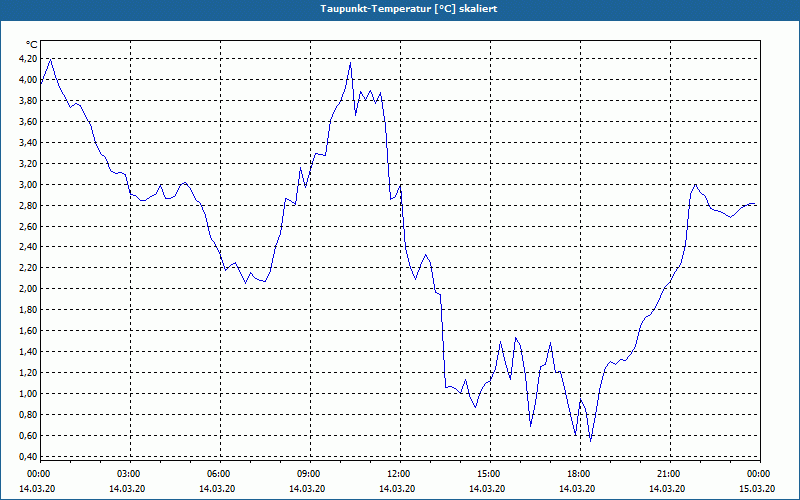Click the '1,00' y-axis value

(x=28, y=393)
